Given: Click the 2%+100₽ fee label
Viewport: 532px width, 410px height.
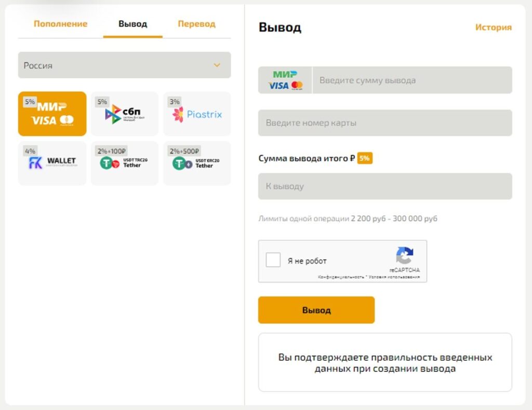Looking at the screenshot, I should (x=111, y=151).
